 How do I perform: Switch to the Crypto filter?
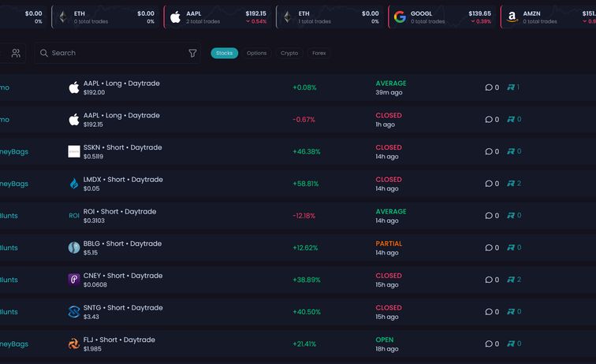pyautogui.click(x=289, y=53)
